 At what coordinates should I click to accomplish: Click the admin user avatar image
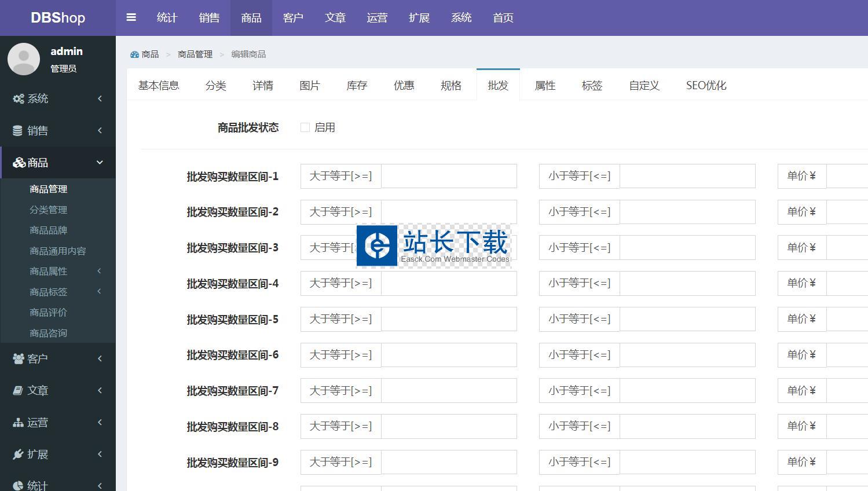[24, 58]
